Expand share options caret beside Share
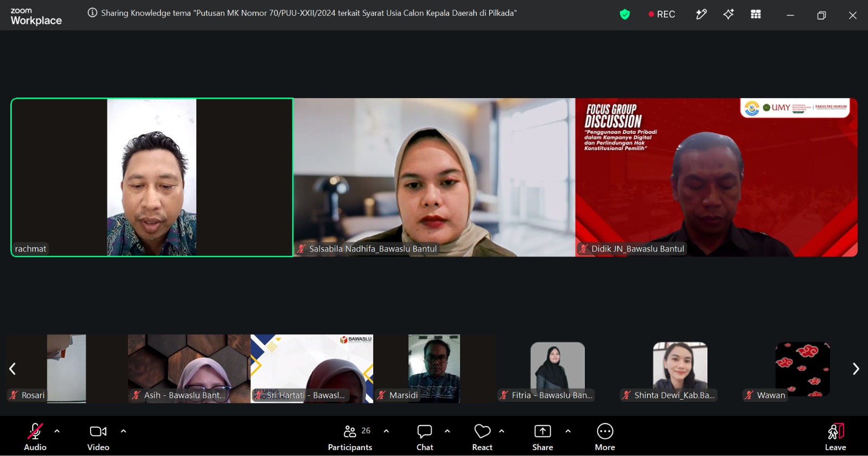Image resolution: width=868 pixels, height=456 pixels. click(568, 432)
